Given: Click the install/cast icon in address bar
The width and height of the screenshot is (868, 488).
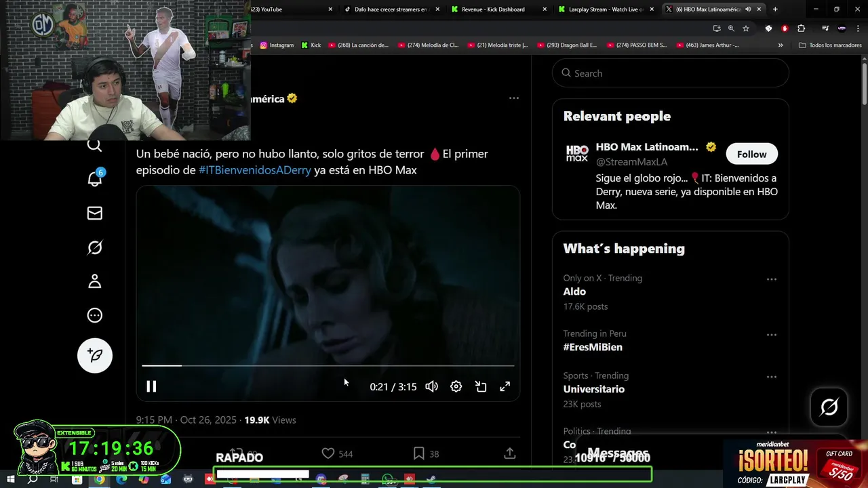Looking at the screenshot, I should point(717,28).
